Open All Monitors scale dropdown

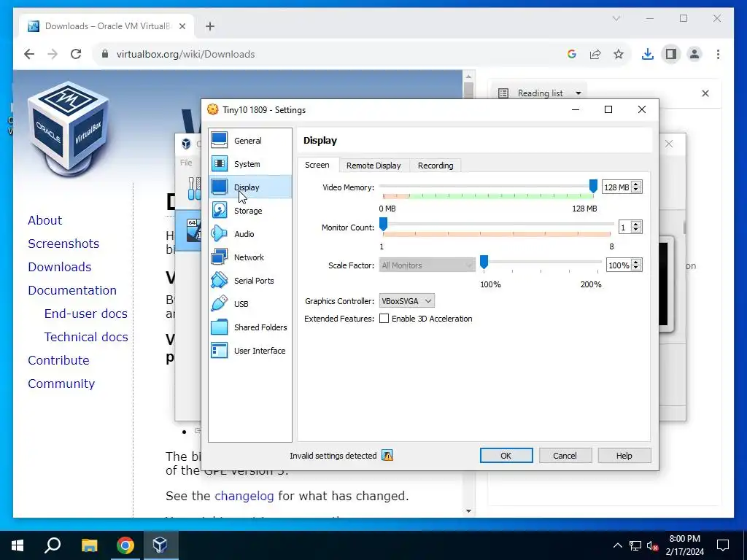pos(427,265)
